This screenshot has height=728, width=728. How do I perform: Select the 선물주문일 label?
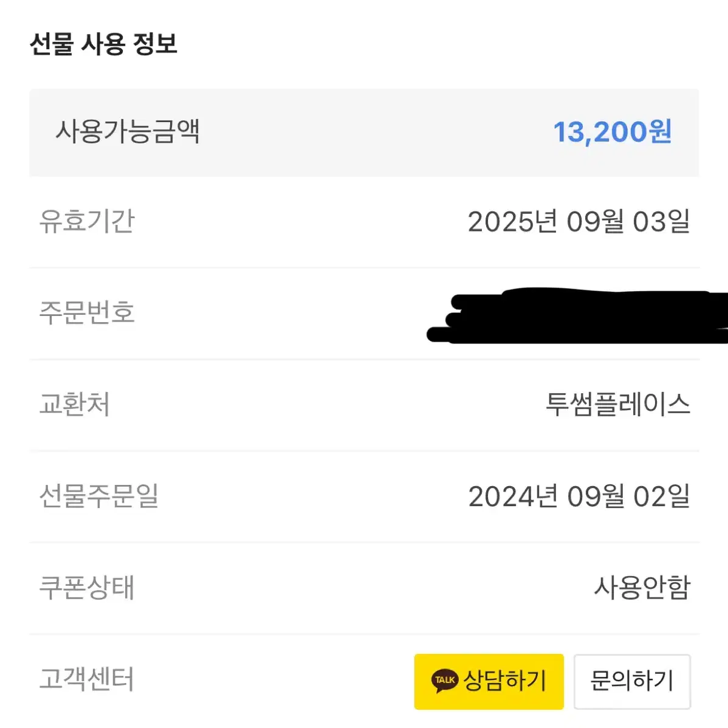[99, 495]
